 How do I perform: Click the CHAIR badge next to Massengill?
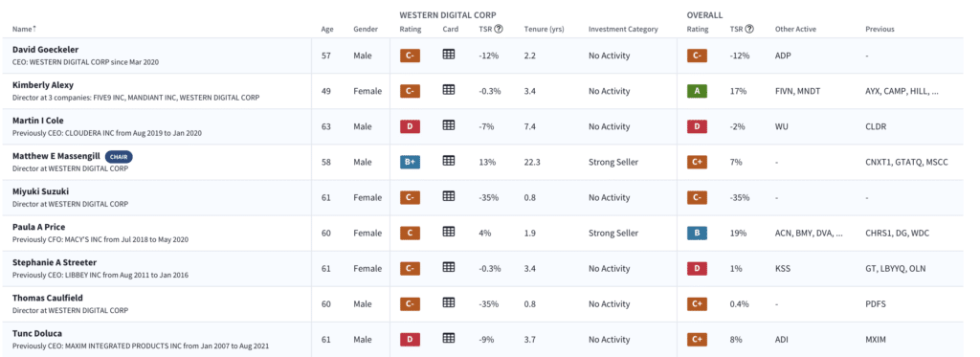119,157
